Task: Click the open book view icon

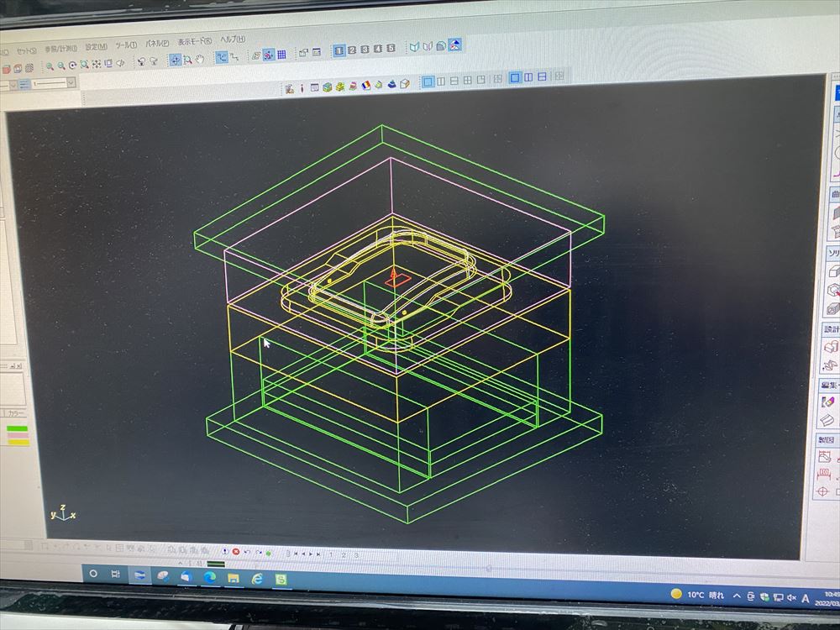Action: pyautogui.click(x=414, y=47)
